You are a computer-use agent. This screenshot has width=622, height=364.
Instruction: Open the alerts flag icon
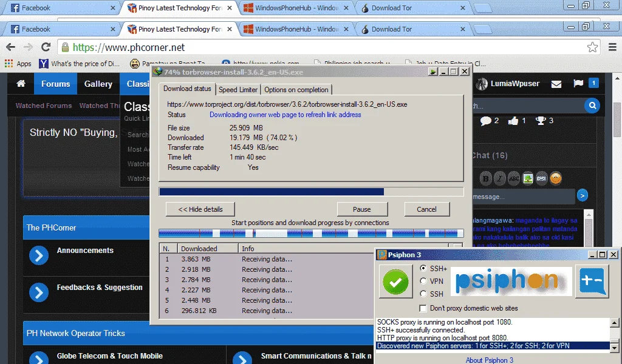pyautogui.click(x=578, y=84)
